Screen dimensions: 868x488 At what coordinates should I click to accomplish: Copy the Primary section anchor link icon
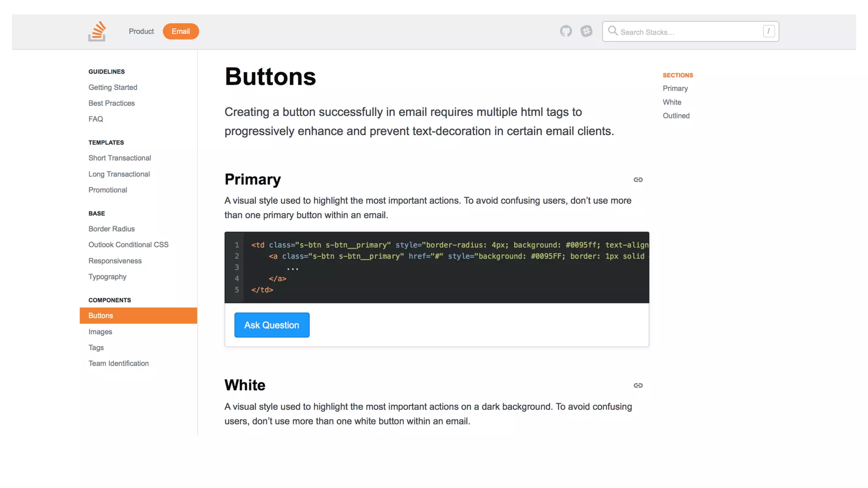point(638,180)
